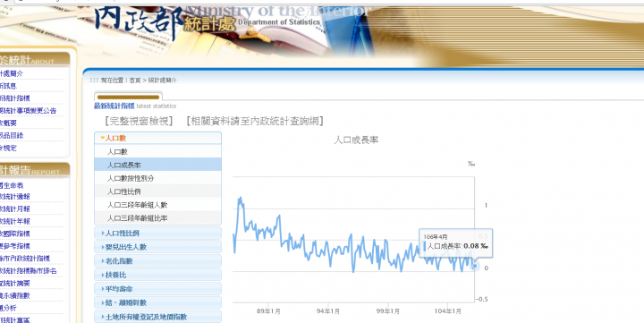Screen dimensions: 644x323
Task: Select the 最新統計指標 tab
Action: click(114, 106)
